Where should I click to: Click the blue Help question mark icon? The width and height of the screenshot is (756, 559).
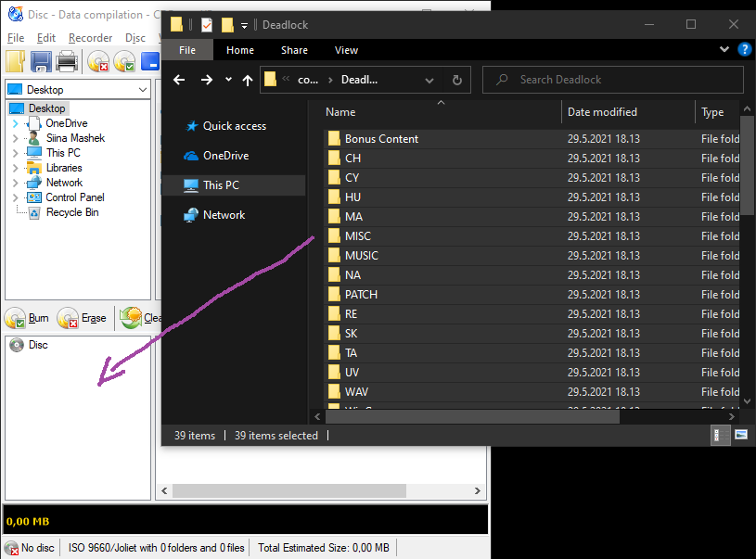(x=745, y=49)
